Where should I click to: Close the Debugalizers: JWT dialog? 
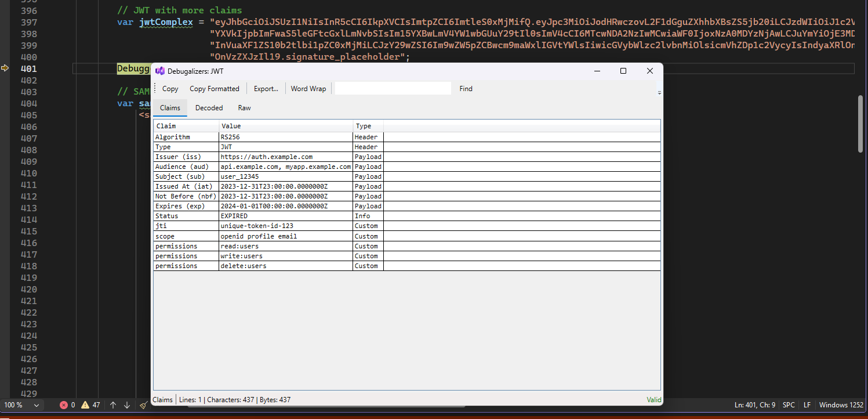650,71
